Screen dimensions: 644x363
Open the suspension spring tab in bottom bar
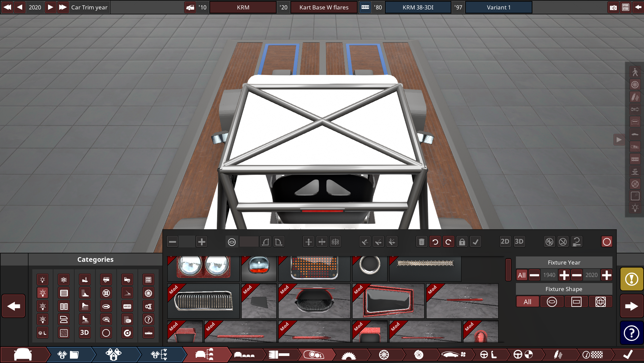pos(558,355)
